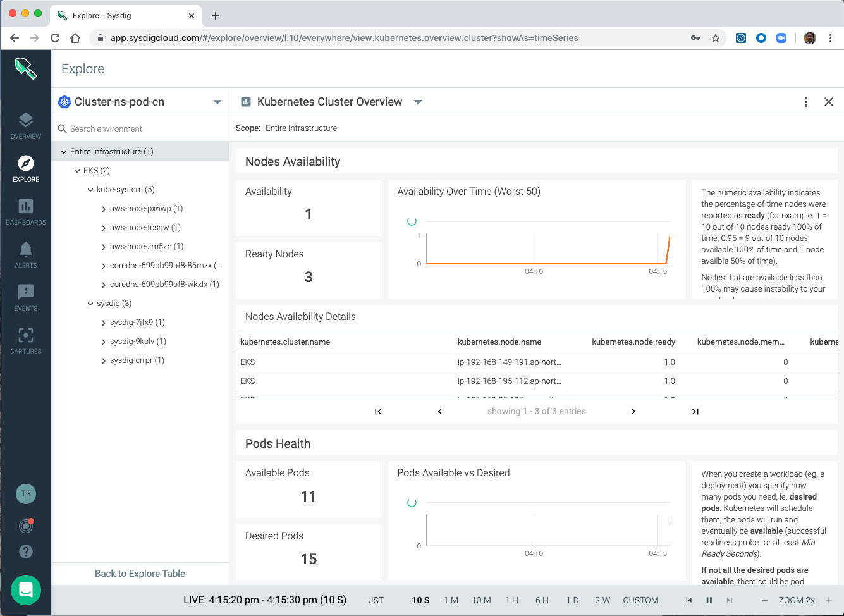This screenshot has width=844, height=616.
Task: Select the coredns-699bb99bf8-85mzx tree row
Action: pyautogui.click(x=140, y=266)
